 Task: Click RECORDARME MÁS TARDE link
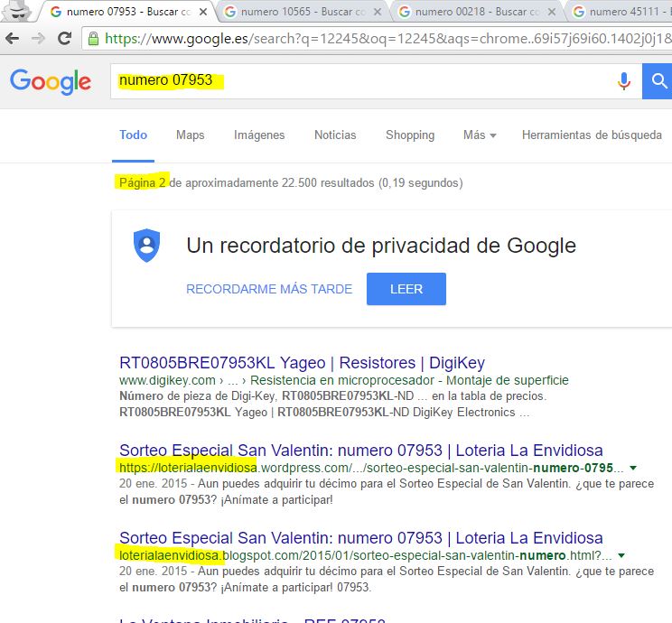(269, 289)
